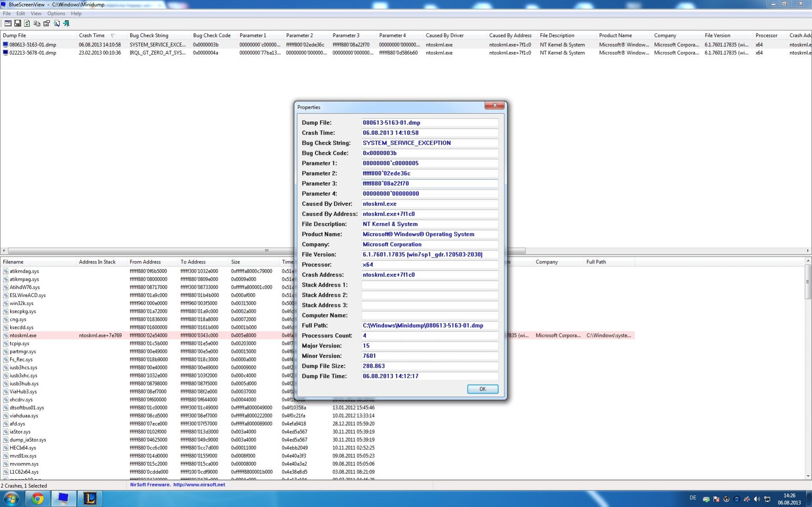Click the Exit door toolbar icon
Viewport: 812px width, 507px height.
click(66, 24)
